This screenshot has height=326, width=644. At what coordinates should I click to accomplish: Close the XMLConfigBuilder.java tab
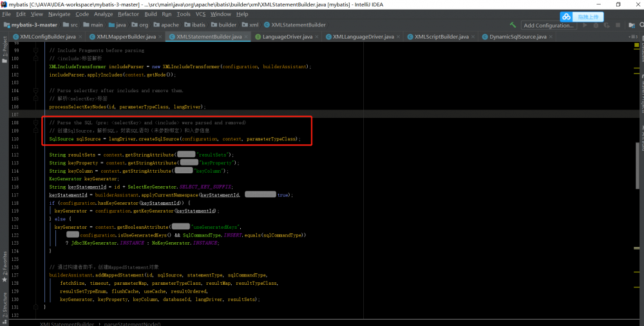[x=80, y=37]
